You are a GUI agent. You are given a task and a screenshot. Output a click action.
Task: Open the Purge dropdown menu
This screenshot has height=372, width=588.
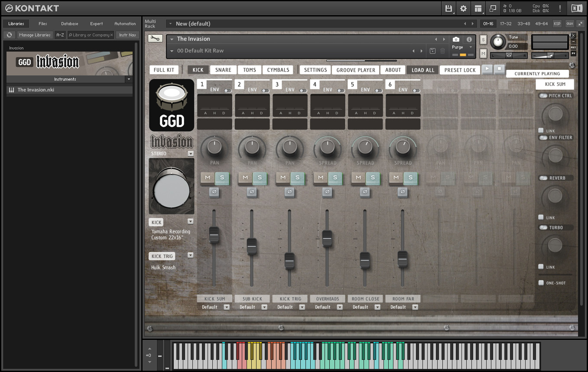[x=462, y=47]
